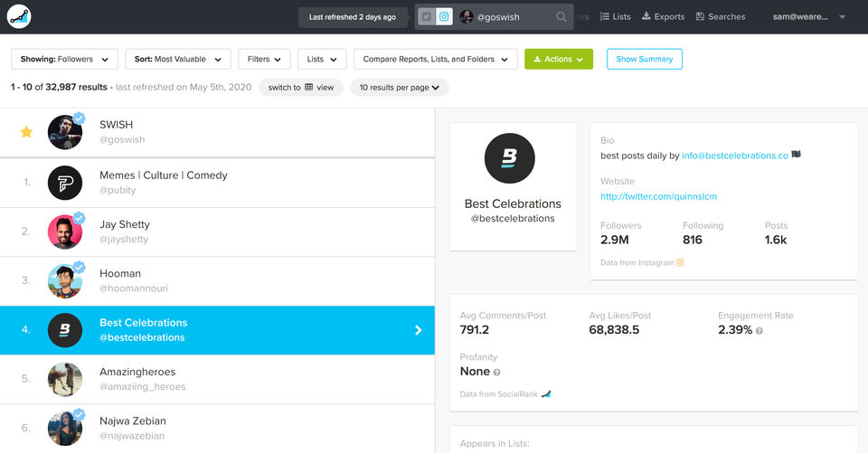Open Compare Reports, Lists, and Folders dropdown
868x453 pixels.
click(435, 60)
